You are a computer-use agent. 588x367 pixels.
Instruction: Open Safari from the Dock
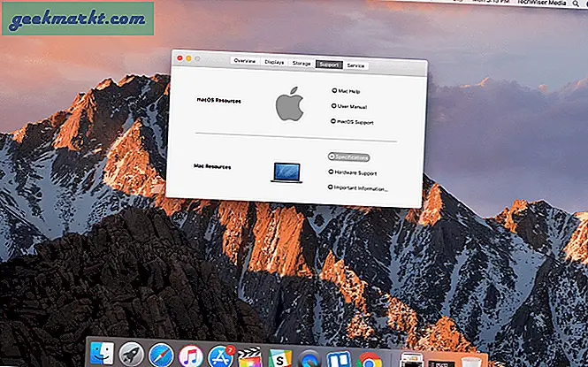(161, 356)
